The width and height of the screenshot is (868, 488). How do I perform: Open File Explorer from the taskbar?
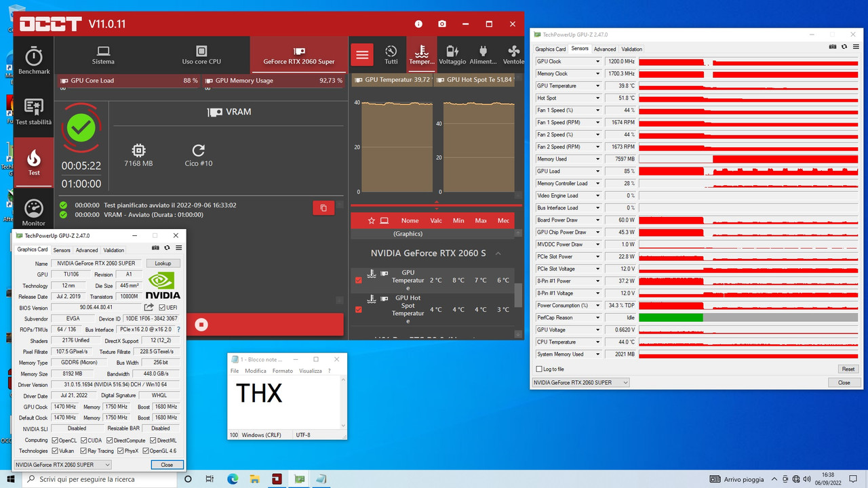tap(255, 479)
